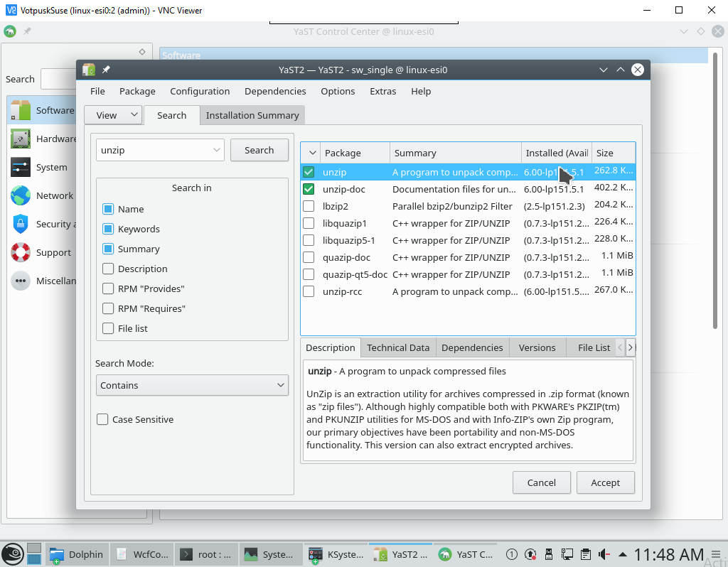Open Support category in YaST Control Center
728x567 pixels.
[x=42, y=252]
